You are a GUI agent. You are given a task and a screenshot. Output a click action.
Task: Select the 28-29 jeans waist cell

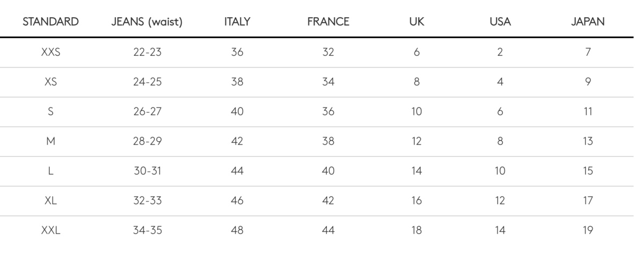(x=147, y=141)
